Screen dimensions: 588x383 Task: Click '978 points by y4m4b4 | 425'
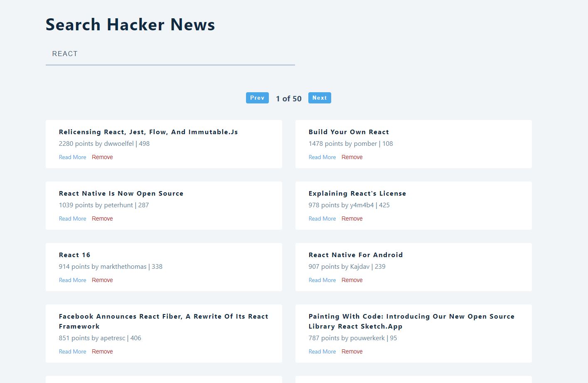click(x=349, y=205)
